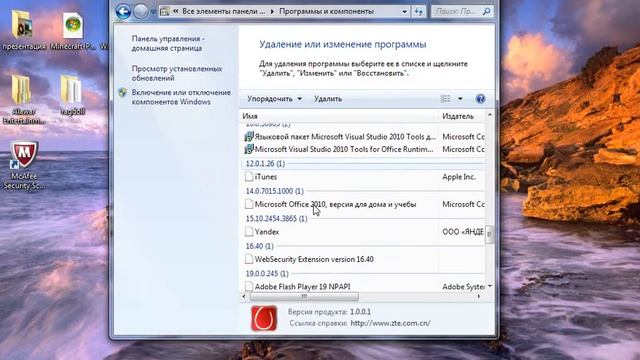Click "Все элементы панели" breadcrumb
Screen dimensions: 640x360
pyautogui.click(x=223, y=11)
